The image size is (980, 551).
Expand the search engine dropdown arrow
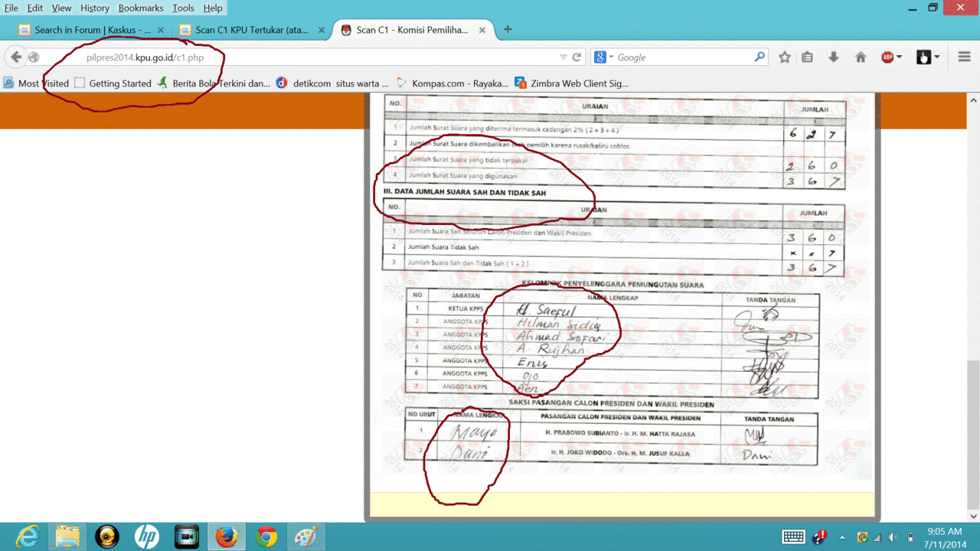click(x=611, y=57)
